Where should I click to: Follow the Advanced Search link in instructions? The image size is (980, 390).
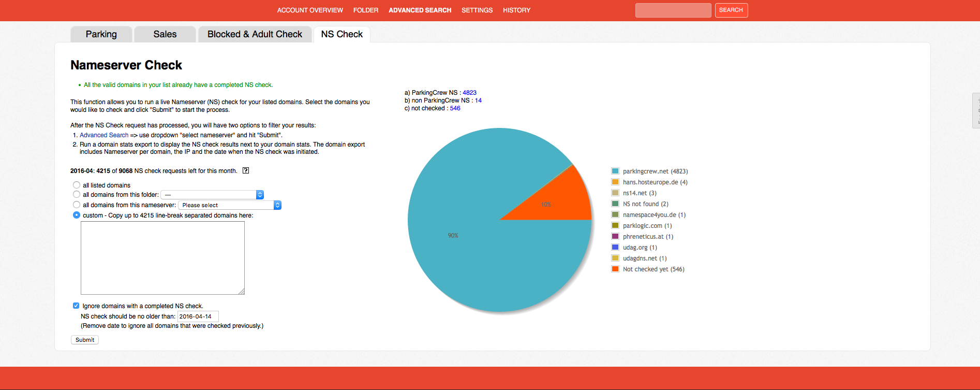click(104, 135)
